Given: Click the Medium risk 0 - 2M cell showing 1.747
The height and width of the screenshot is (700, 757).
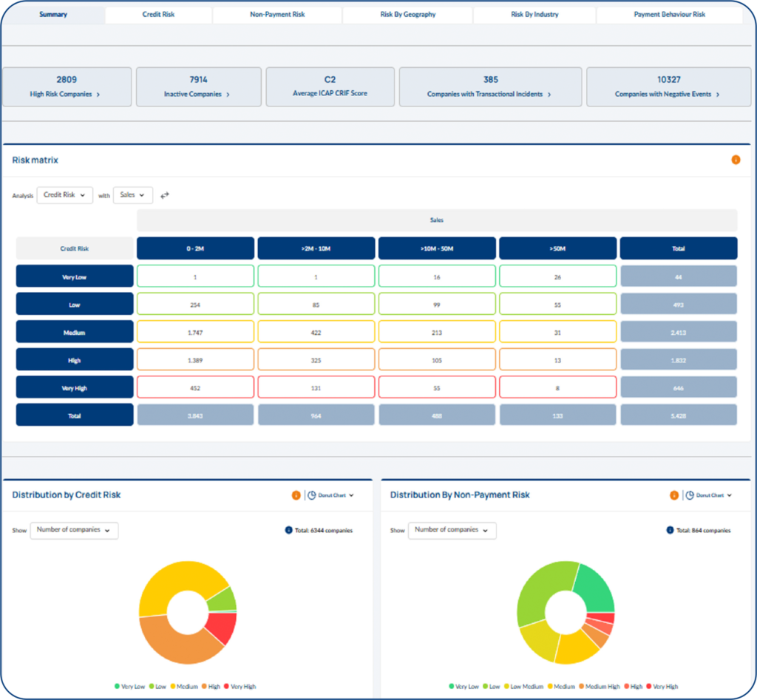Looking at the screenshot, I should tap(195, 333).
